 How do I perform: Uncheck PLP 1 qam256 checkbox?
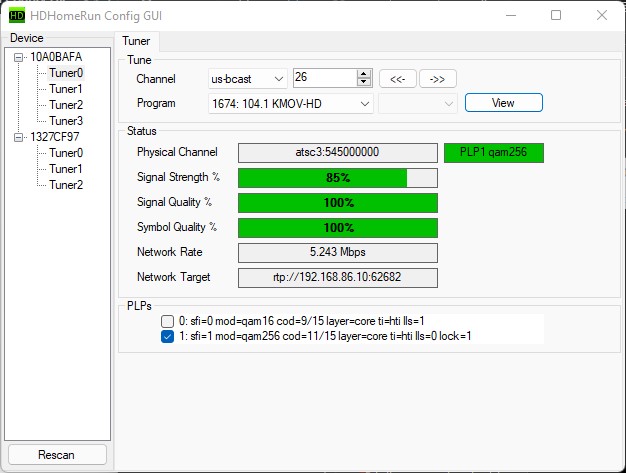pyautogui.click(x=167, y=336)
